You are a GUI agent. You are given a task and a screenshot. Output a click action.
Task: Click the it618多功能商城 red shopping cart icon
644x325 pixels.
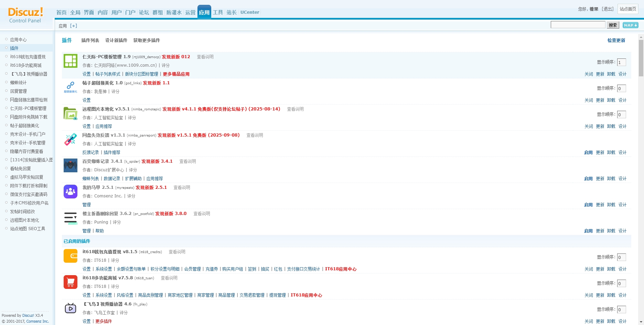pyautogui.click(x=70, y=282)
